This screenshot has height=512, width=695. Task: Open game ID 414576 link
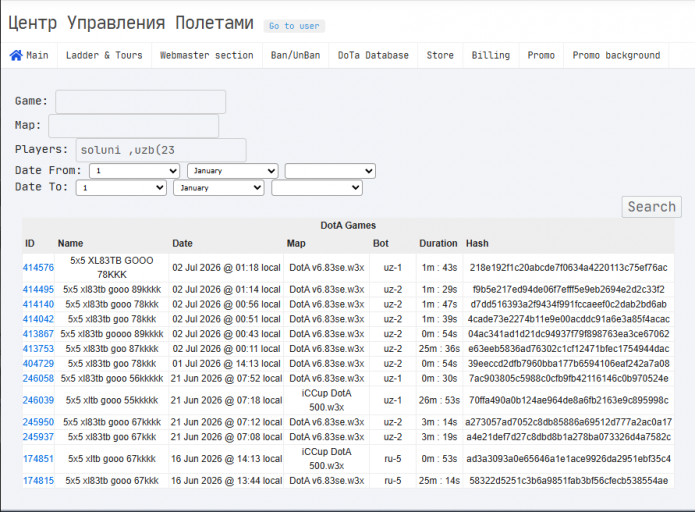coord(38,268)
